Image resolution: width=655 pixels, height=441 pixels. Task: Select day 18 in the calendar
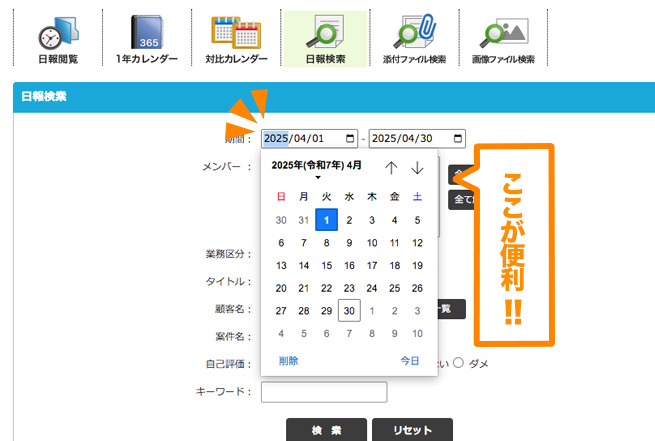(395, 265)
